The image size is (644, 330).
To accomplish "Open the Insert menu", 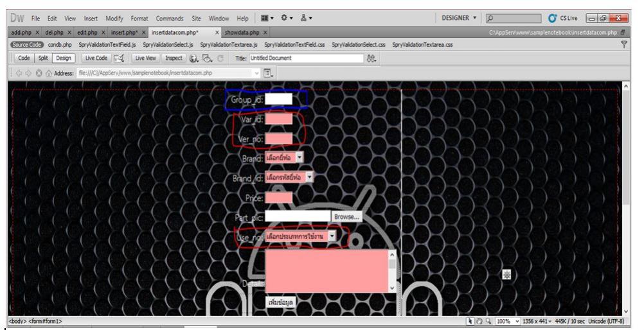I will pos(91,19).
